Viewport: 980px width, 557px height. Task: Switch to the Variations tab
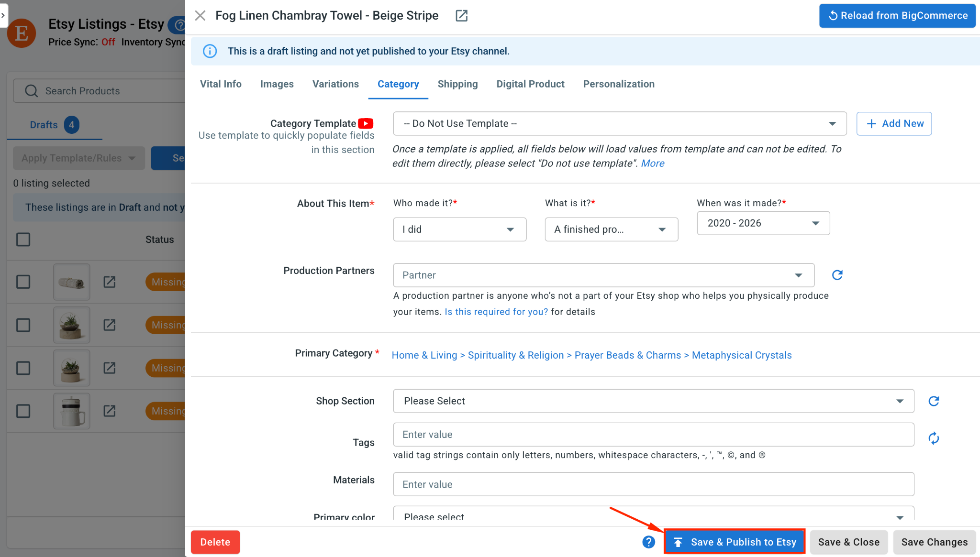tap(335, 84)
